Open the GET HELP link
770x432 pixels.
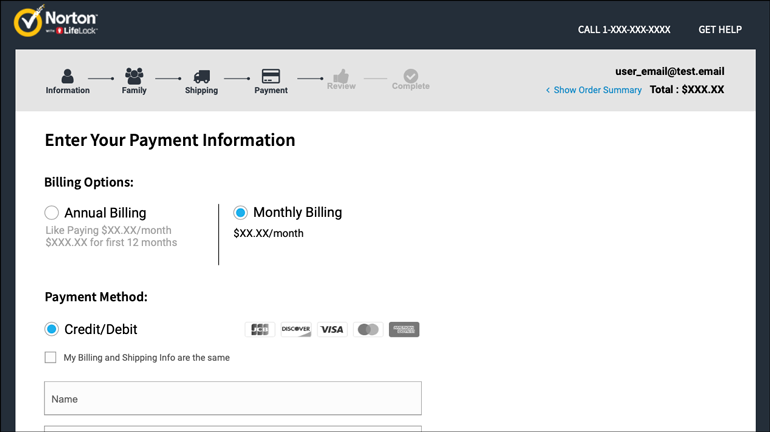coord(720,29)
